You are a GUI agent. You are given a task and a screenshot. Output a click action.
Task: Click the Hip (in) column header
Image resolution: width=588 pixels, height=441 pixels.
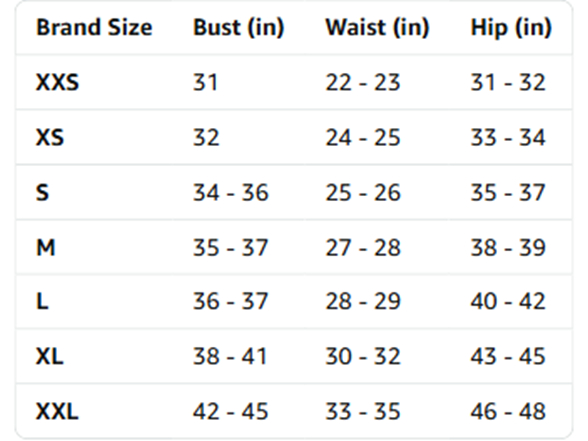tap(511, 28)
